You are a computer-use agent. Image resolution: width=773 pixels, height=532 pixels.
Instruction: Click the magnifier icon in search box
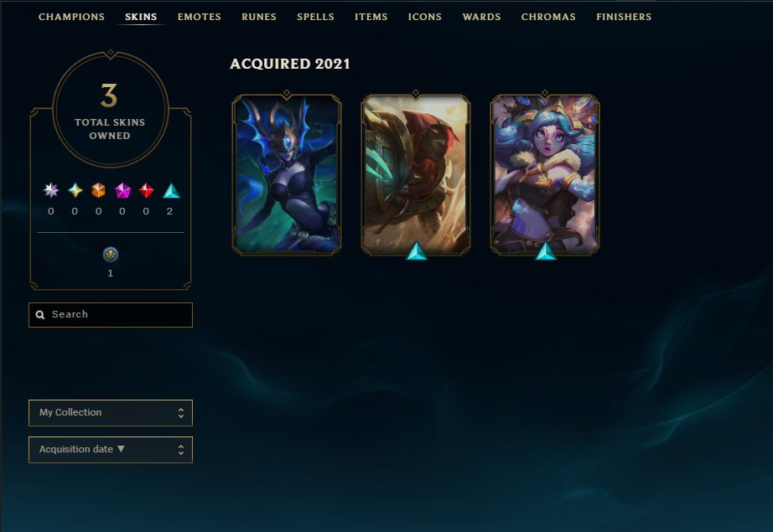click(x=40, y=315)
